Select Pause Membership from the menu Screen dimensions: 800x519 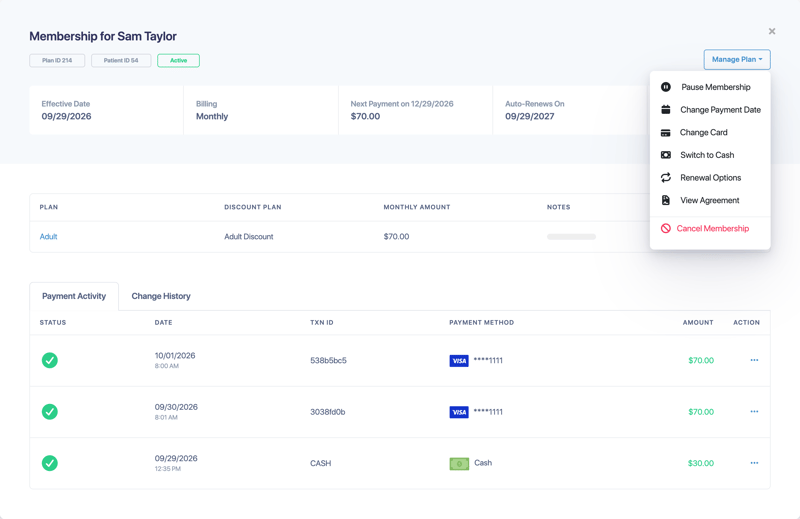[x=710, y=87]
